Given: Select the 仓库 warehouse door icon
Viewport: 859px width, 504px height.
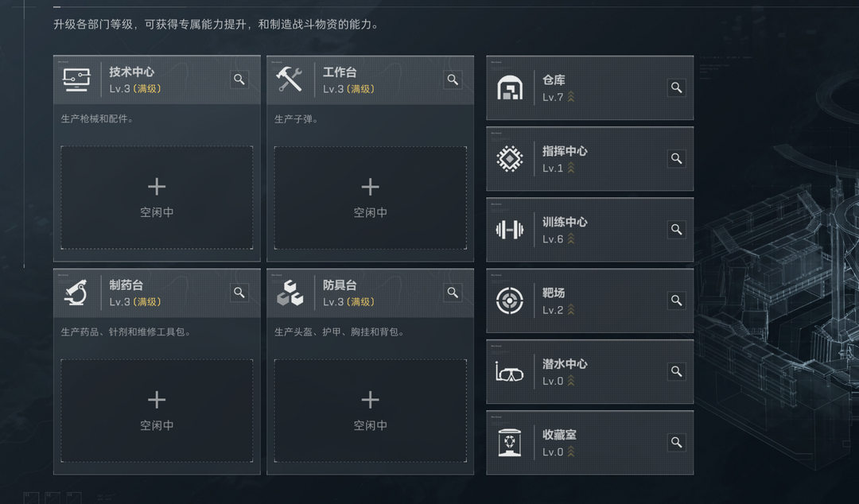Looking at the screenshot, I should tap(510, 87).
